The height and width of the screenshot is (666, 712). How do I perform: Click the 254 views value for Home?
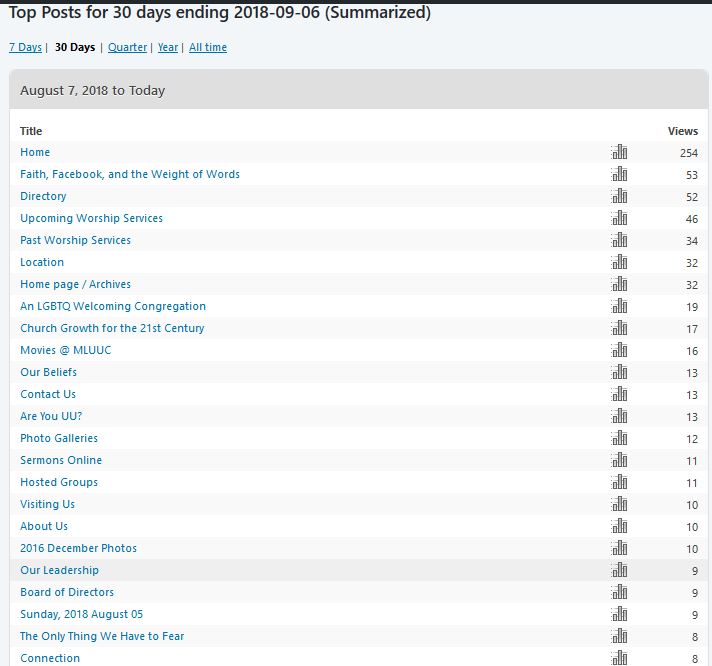(x=688, y=153)
